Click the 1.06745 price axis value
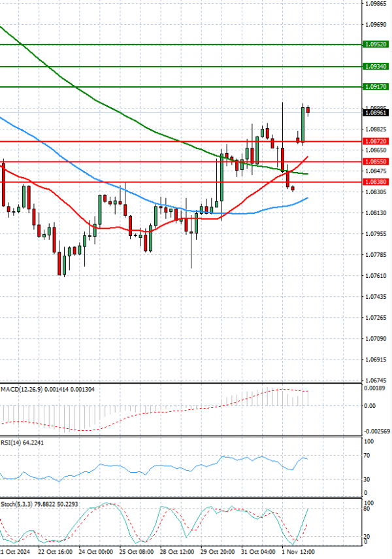The width and height of the screenshot is (392, 559). pos(376,381)
